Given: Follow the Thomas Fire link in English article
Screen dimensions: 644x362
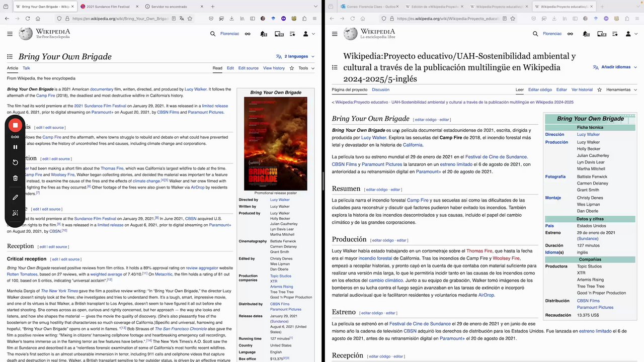Looking at the screenshot, I should pos(112,168).
